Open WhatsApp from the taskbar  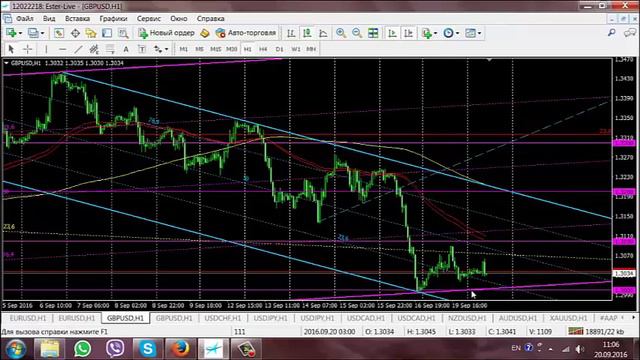point(82,349)
